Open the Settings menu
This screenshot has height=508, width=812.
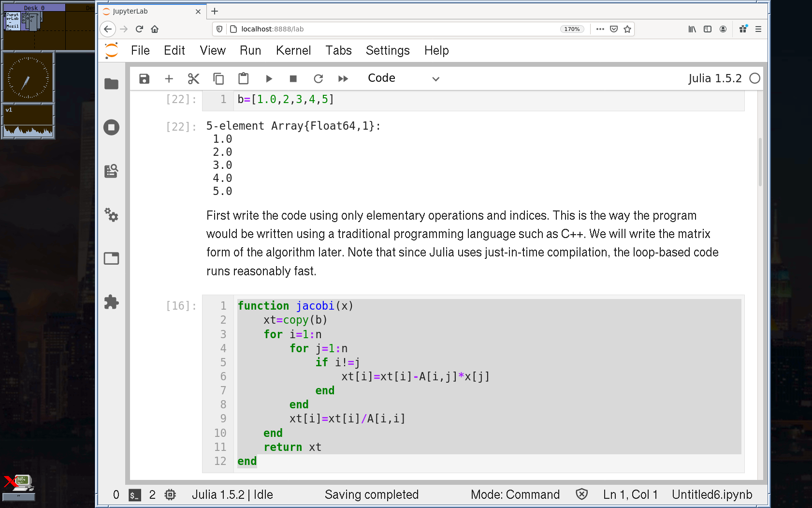[x=387, y=50]
